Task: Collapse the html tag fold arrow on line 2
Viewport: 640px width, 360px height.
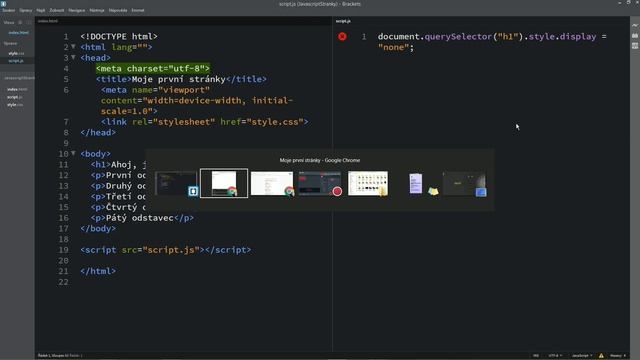Action: point(73,47)
